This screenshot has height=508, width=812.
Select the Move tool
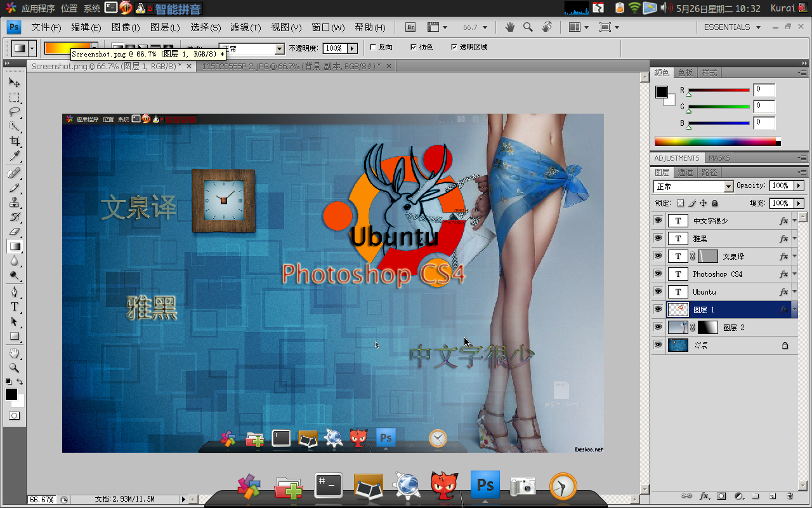pyautogui.click(x=14, y=83)
